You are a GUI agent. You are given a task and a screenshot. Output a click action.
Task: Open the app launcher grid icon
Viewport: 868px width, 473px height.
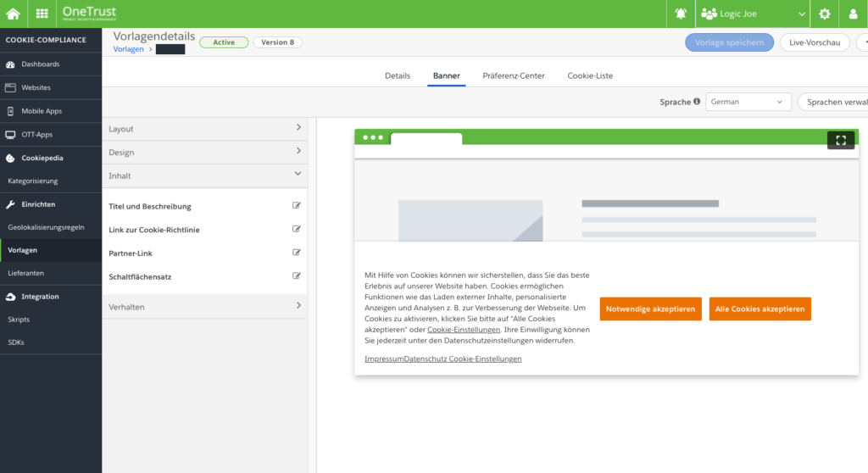[42, 14]
